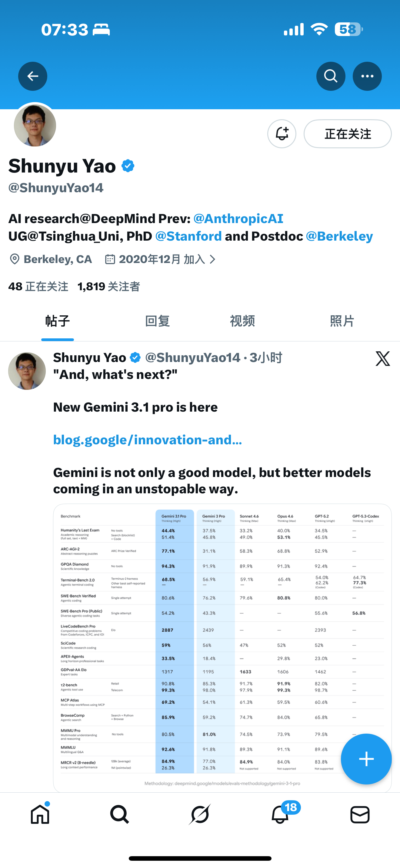Open profile search magnifier icon

point(331,76)
